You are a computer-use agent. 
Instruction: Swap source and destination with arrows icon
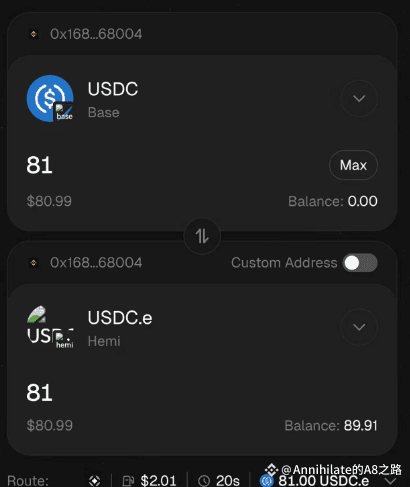[202, 236]
